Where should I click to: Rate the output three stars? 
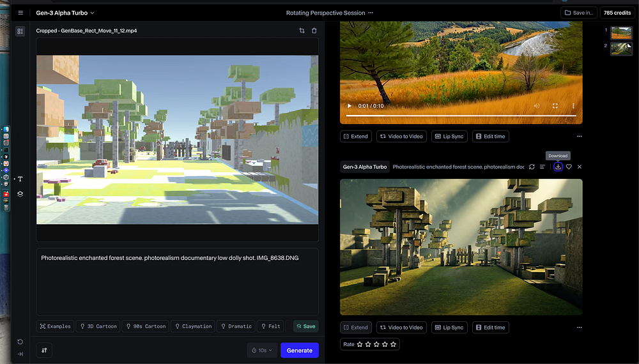376,344
